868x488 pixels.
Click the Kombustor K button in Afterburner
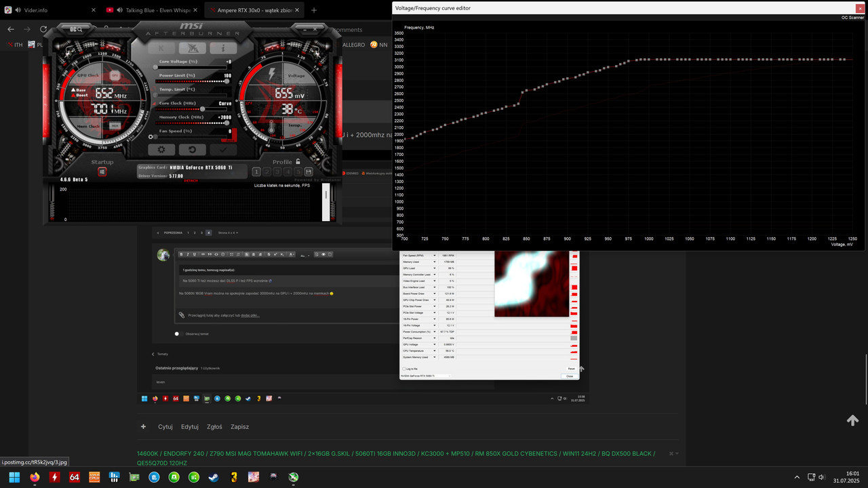(162, 48)
